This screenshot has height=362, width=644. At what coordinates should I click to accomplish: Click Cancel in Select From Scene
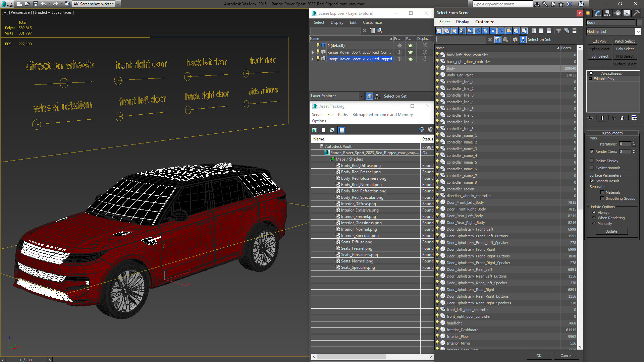566,356
